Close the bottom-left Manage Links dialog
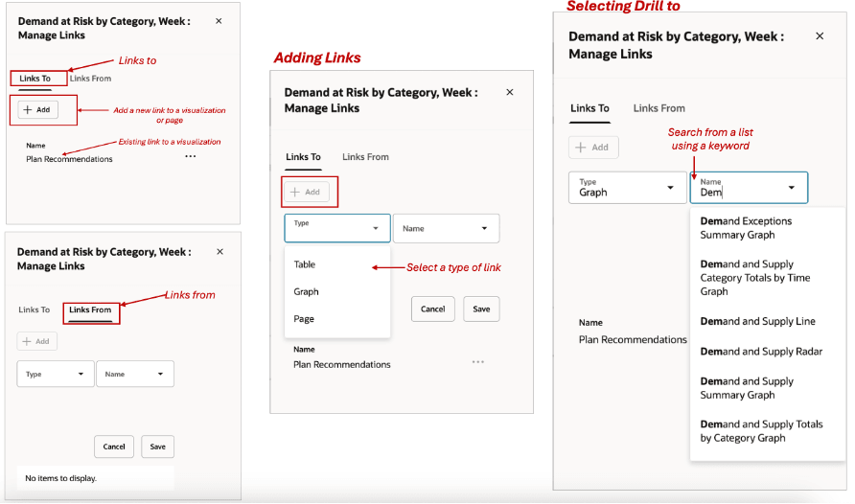Screen dimensions: 855x504 [220, 252]
